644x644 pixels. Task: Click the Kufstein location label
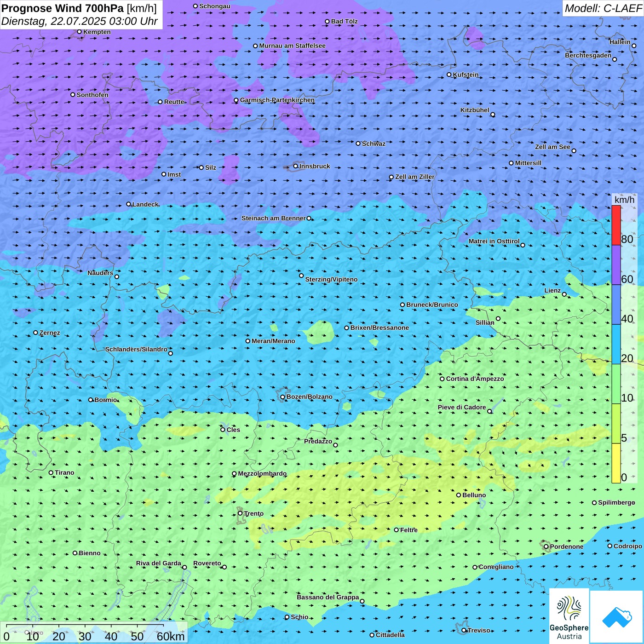[x=466, y=75]
